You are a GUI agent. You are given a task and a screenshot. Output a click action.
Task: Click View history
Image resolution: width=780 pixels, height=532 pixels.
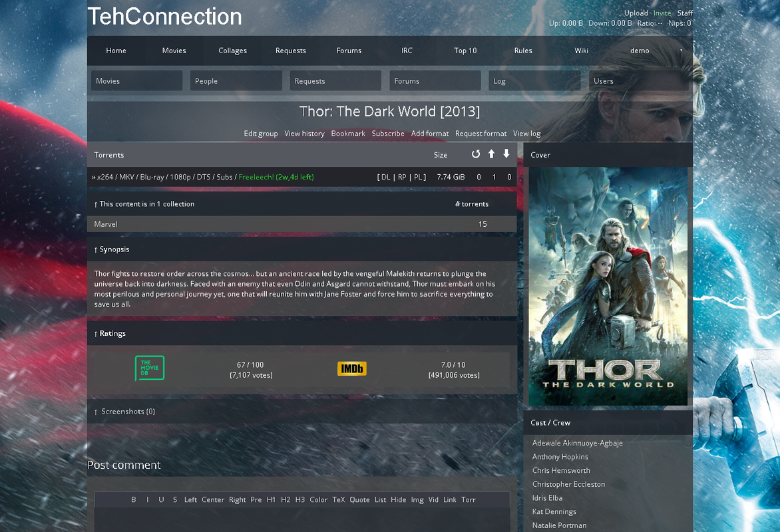[x=304, y=133]
